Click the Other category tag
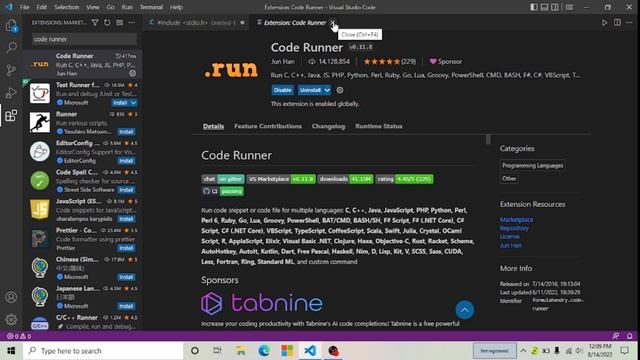The height and width of the screenshot is (360, 640). (509, 178)
